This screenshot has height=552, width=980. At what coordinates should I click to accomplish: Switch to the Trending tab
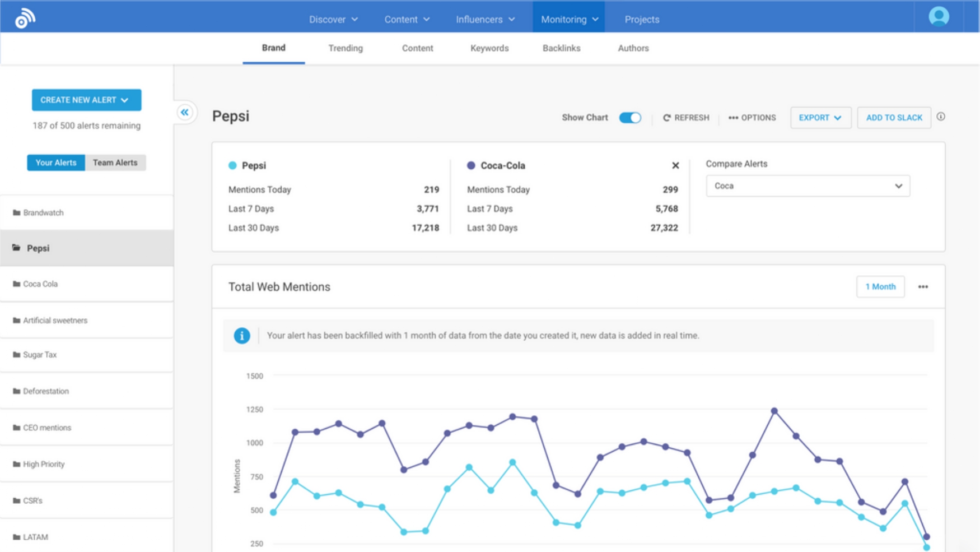[x=346, y=48]
